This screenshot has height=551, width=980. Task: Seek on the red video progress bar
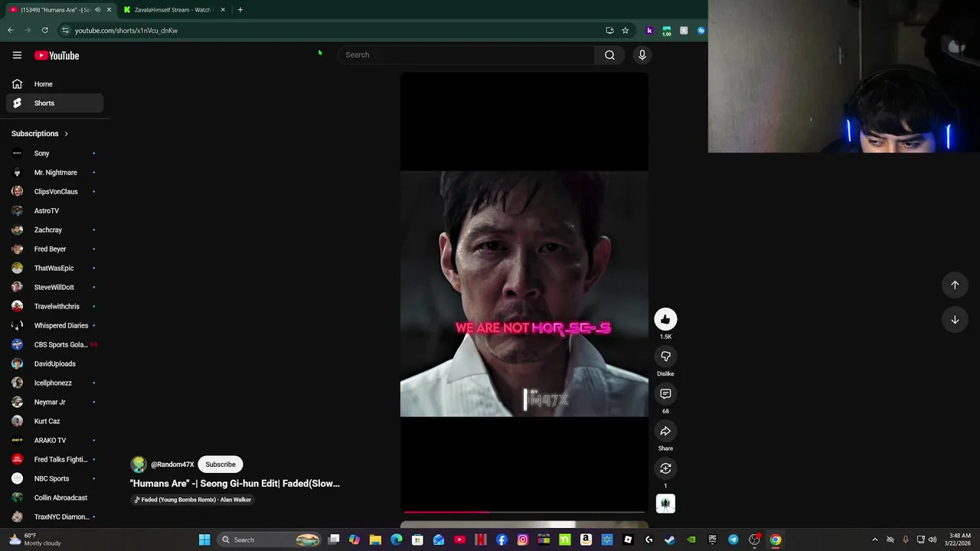tap(524, 512)
